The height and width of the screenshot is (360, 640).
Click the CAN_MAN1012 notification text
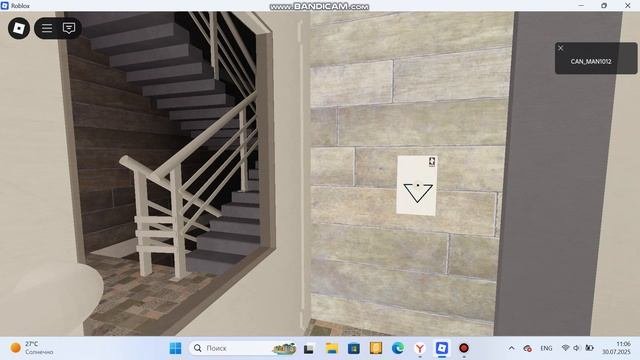click(591, 62)
